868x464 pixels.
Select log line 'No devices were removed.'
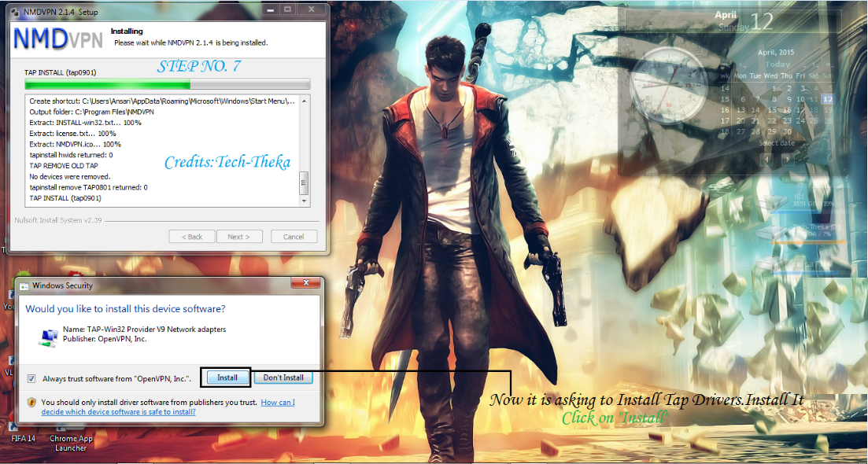tap(70, 176)
